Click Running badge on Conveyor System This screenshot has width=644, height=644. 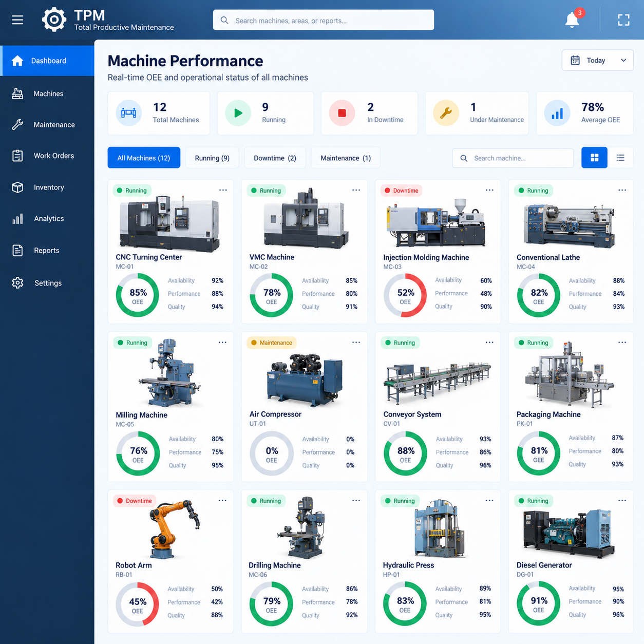[400, 343]
